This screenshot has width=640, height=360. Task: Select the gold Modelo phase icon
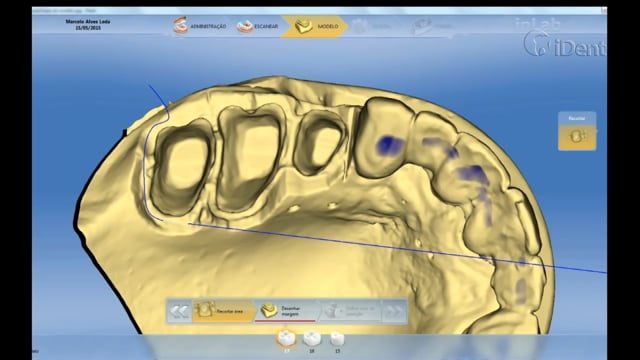(303, 26)
